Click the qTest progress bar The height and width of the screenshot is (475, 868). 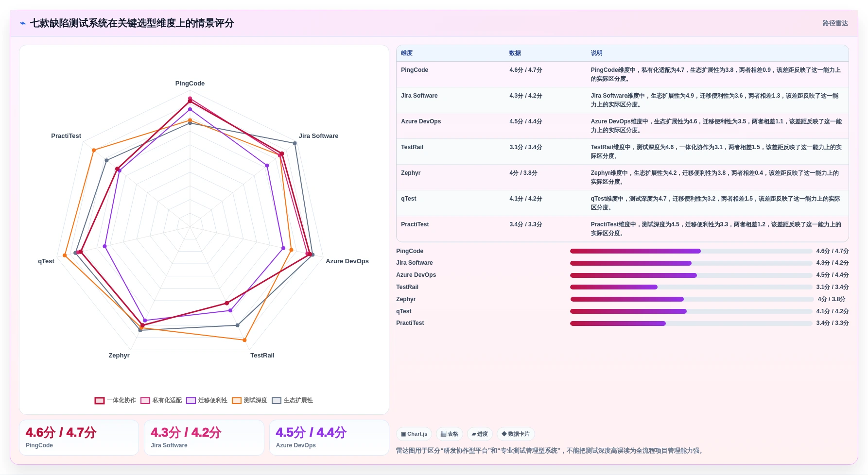pyautogui.click(x=691, y=311)
